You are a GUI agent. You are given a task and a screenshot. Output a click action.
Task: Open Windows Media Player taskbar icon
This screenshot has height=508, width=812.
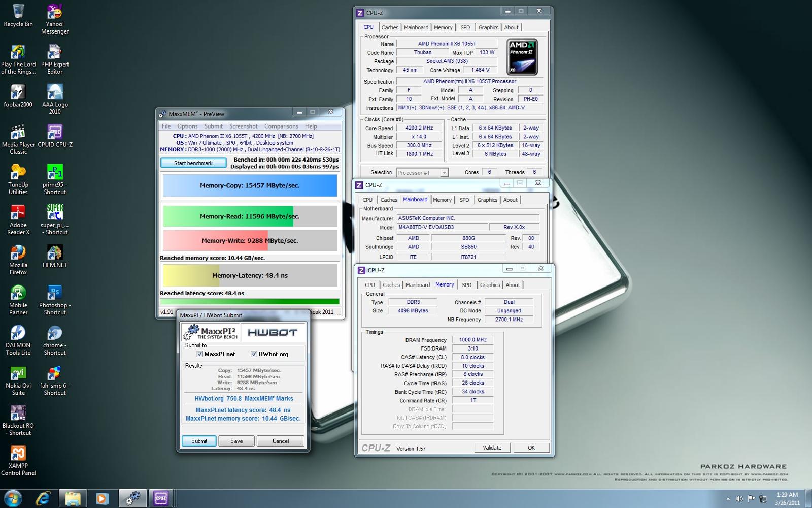[102, 498]
